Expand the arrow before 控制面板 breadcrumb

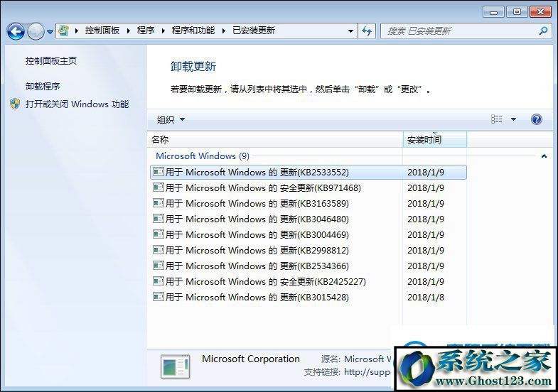pyautogui.click(x=77, y=31)
